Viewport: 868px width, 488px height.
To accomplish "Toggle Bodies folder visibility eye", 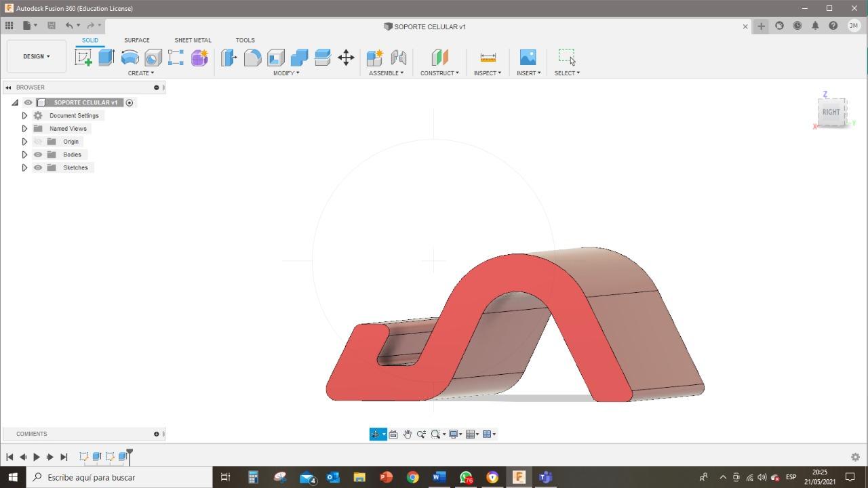I will 38,155.
